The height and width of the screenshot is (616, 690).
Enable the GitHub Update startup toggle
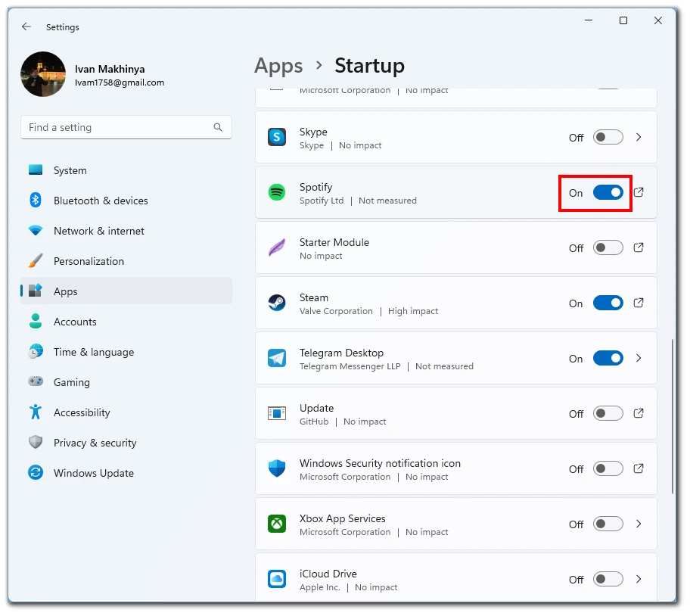(608, 413)
